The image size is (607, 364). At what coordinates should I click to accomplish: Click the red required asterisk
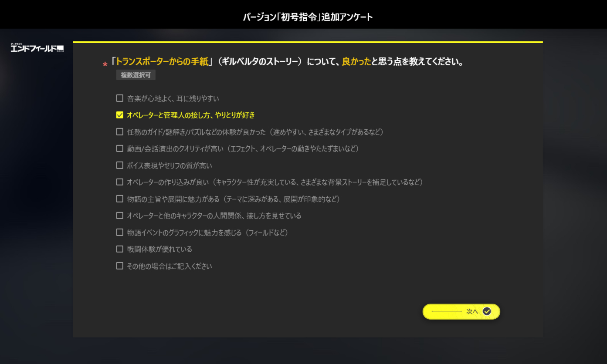pyautogui.click(x=105, y=65)
